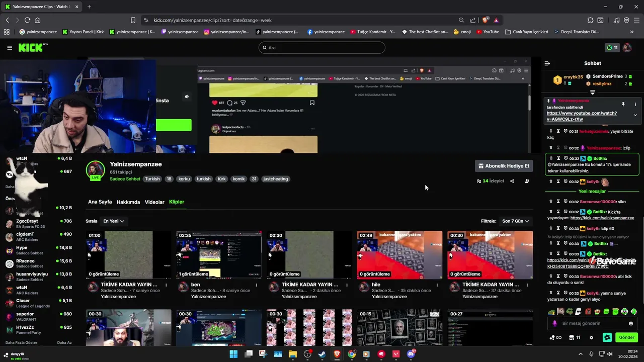Open Brave VPN shield icon
The height and width of the screenshot is (362, 644).
click(x=626, y=20)
